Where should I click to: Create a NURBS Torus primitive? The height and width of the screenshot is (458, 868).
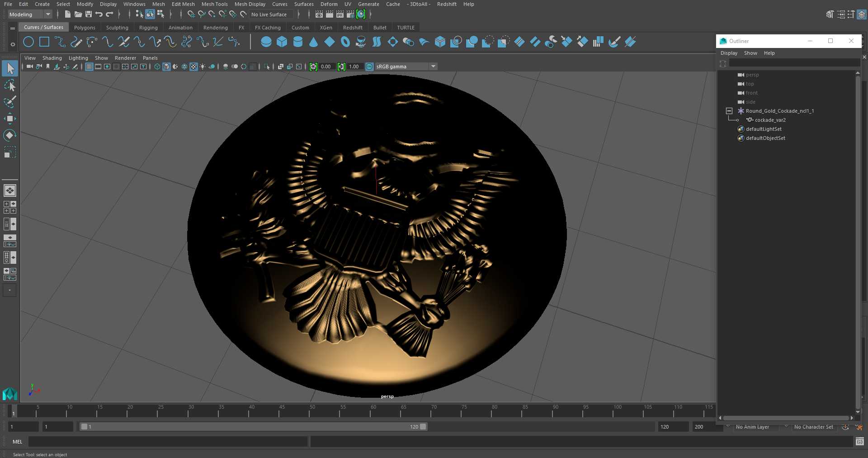click(x=345, y=42)
